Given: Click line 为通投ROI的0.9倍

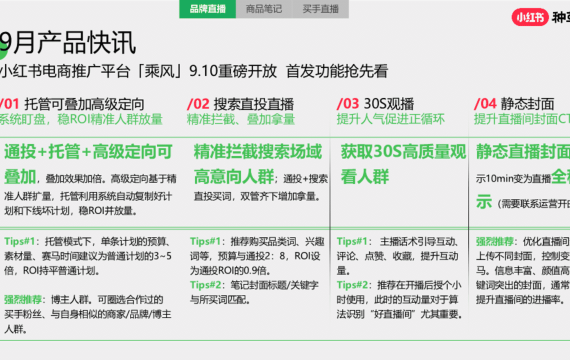Looking at the screenshot, I should pos(230,271).
